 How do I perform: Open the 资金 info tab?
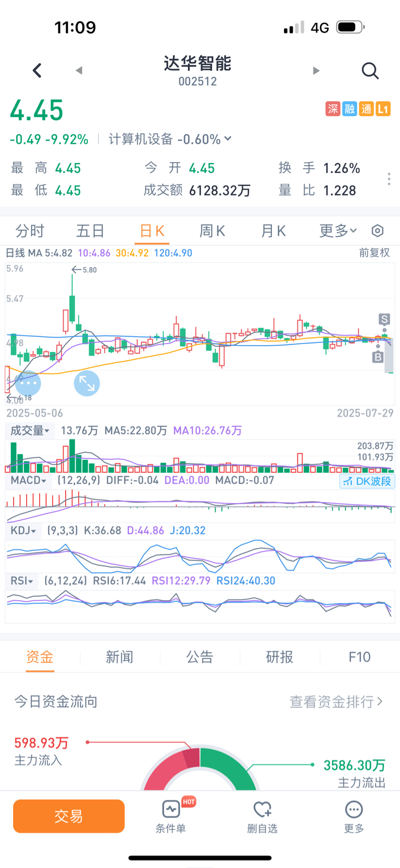pos(40,657)
